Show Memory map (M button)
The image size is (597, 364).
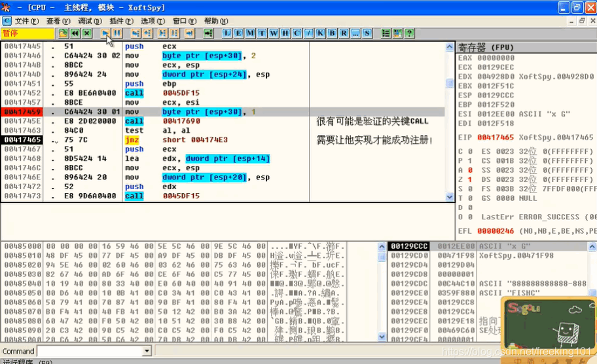coord(250,33)
